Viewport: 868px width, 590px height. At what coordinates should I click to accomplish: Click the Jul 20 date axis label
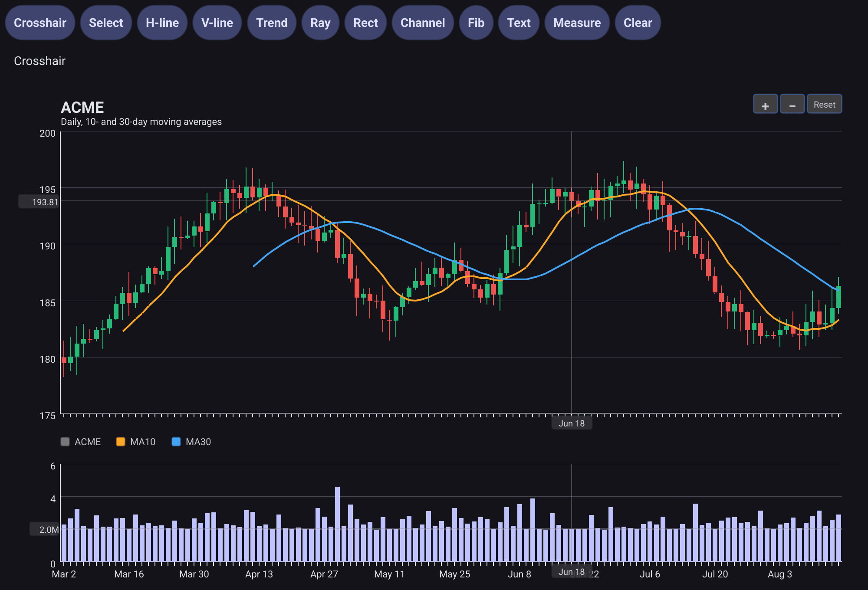point(715,574)
